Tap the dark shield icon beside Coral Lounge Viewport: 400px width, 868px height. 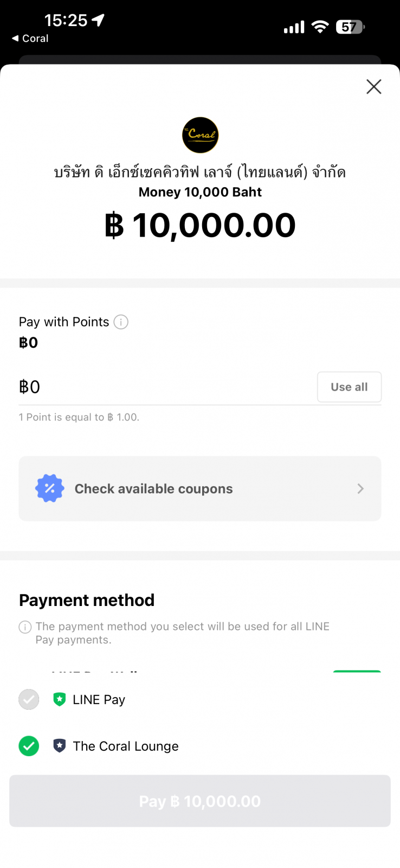[60, 746]
